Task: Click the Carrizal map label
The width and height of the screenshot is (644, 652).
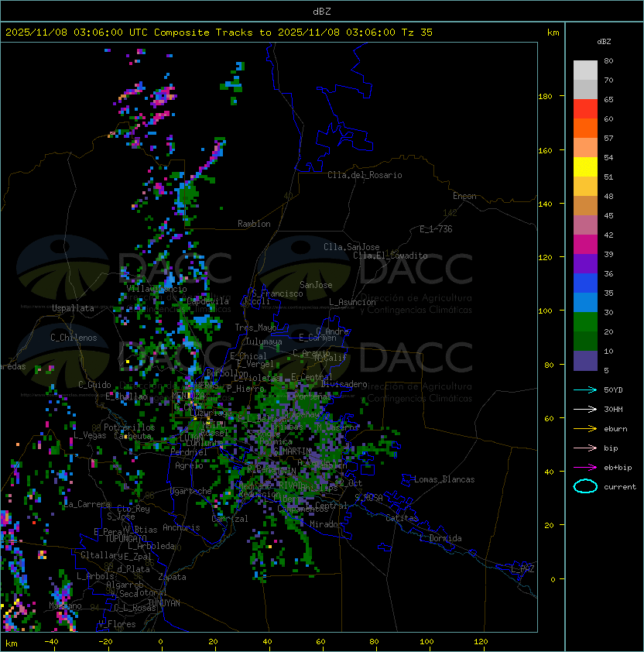Action: click(x=230, y=519)
